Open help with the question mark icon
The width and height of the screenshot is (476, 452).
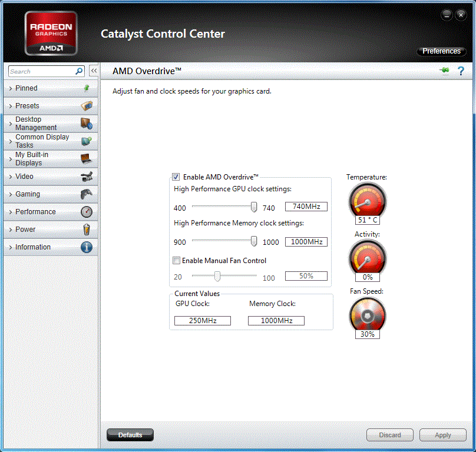click(461, 71)
